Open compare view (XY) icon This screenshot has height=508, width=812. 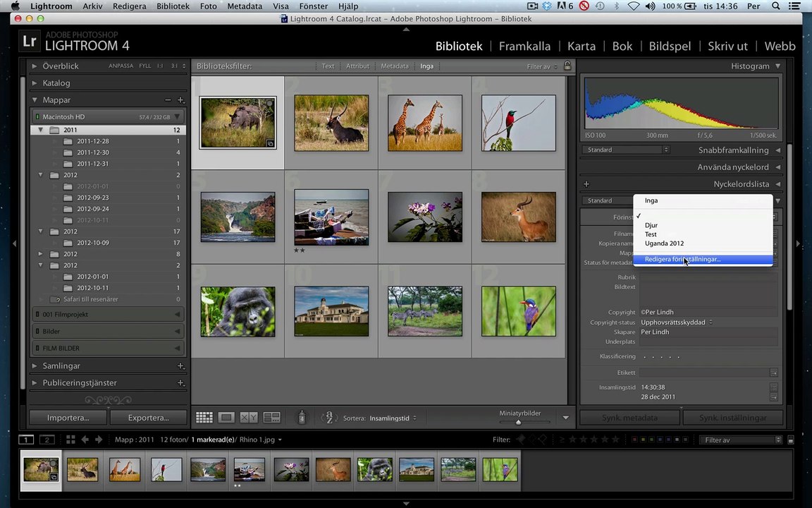[249, 418]
